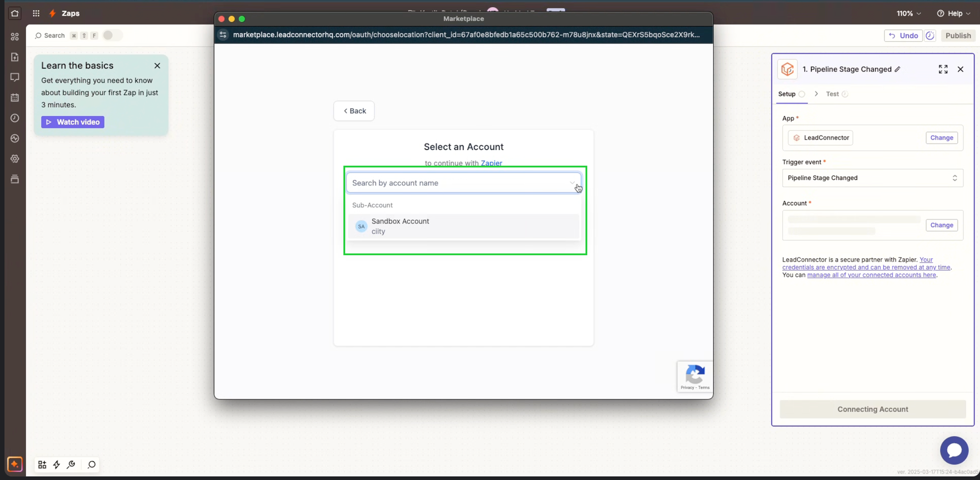
Task: Click the Zapier home icon
Action: [14, 13]
